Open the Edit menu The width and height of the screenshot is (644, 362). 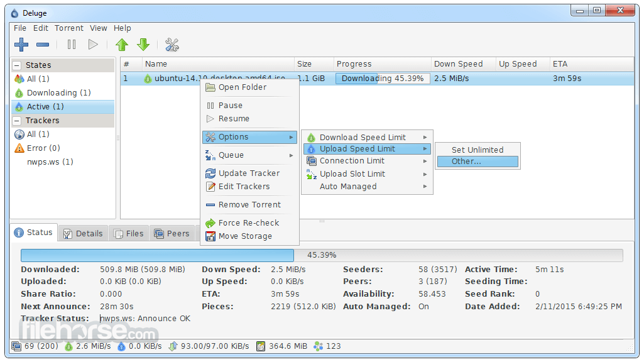pos(41,28)
